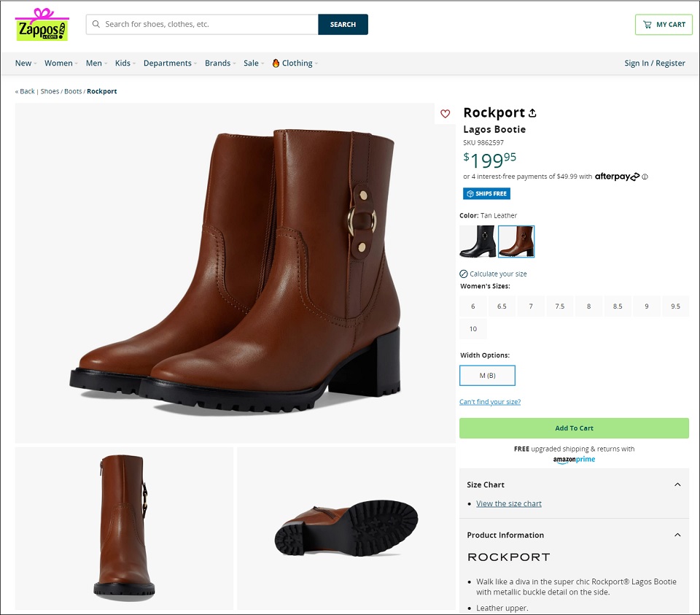Image resolution: width=700 pixels, height=615 pixels.
Task: Select M (B) width option
Action: [488, 376]
